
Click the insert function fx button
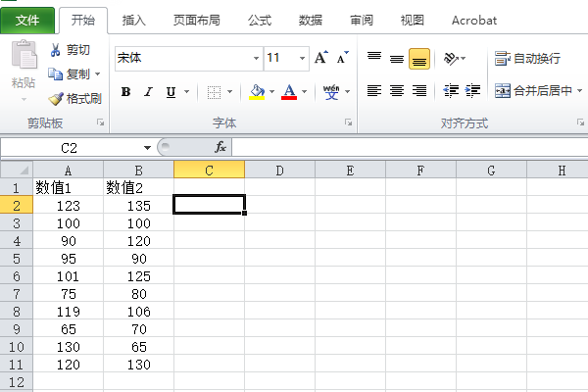tap(220, 147)
